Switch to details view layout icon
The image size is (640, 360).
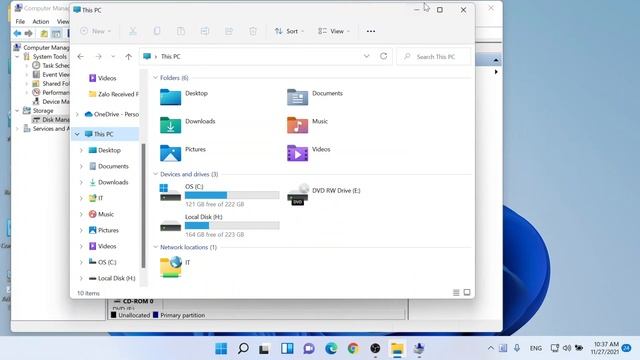coord(456,293)
